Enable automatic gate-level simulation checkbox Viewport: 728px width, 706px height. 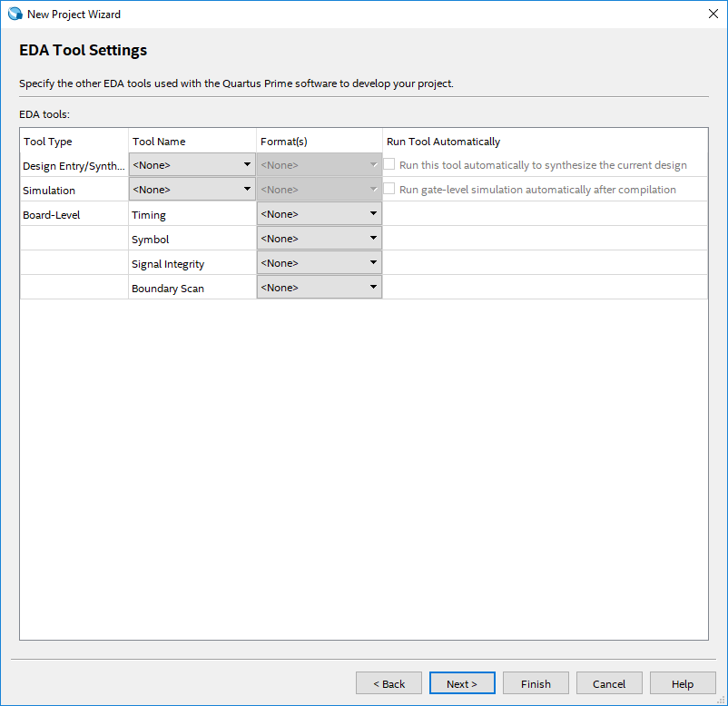tap(389, 189)
